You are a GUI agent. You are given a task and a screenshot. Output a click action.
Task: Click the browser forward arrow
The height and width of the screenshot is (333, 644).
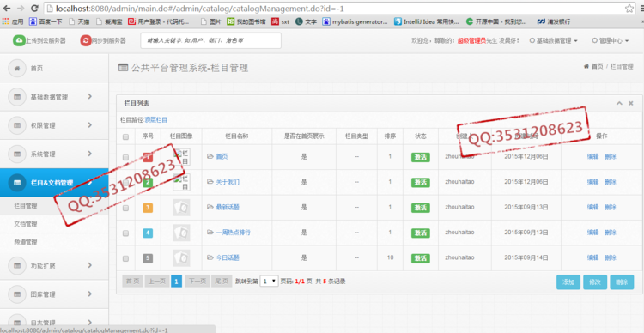pos(21,9)
